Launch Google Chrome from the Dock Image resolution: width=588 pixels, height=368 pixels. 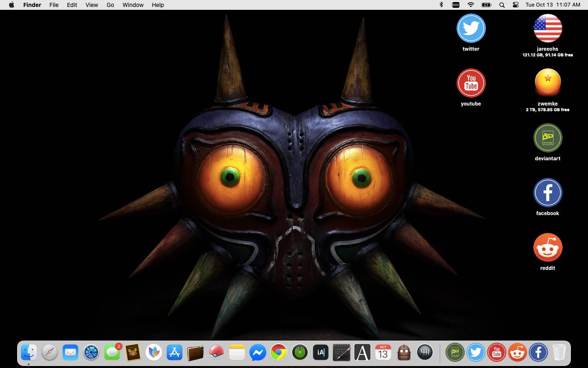tap(278, 352)
